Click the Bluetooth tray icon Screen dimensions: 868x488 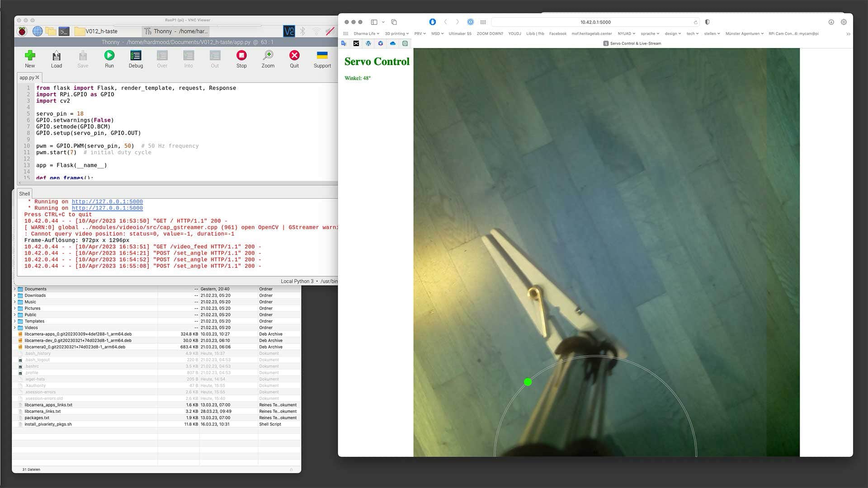coord(303,31)
